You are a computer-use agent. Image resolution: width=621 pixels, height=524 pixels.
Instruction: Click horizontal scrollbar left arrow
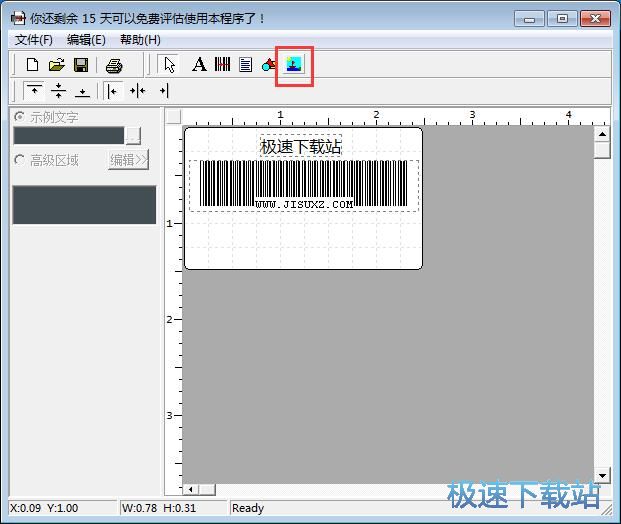(x=191, y=490)
